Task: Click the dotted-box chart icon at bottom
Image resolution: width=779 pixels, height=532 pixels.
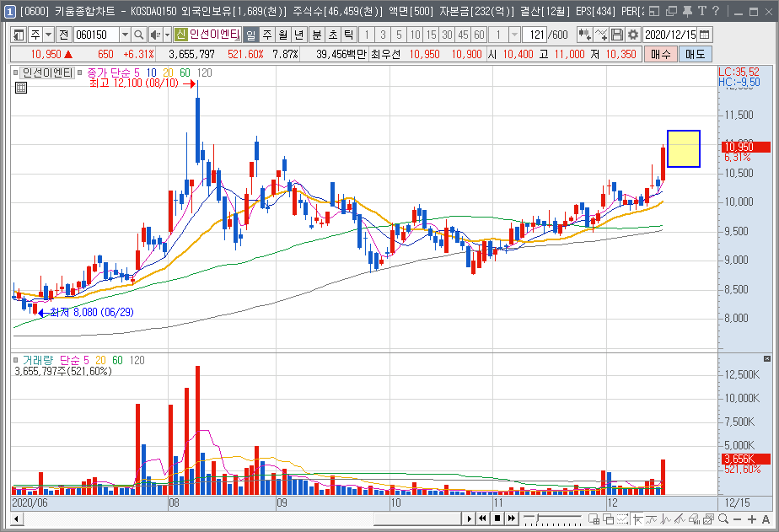Action: 622,519
